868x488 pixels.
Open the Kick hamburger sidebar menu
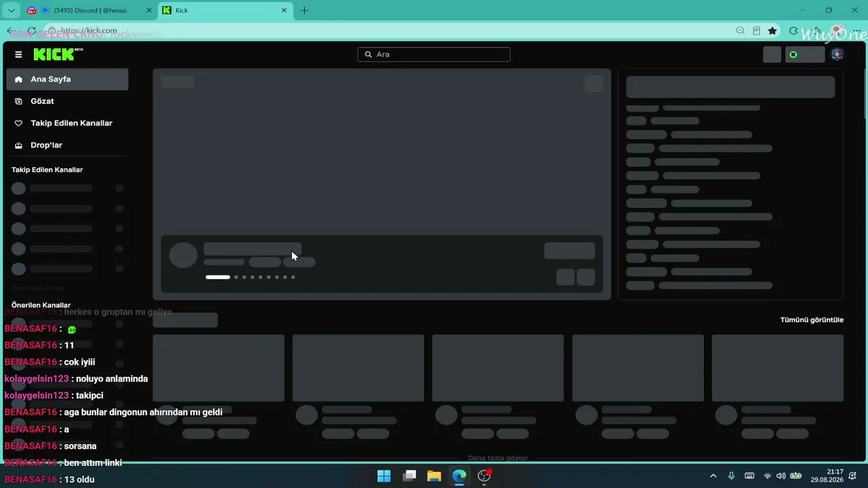click(x=18, y=54)
